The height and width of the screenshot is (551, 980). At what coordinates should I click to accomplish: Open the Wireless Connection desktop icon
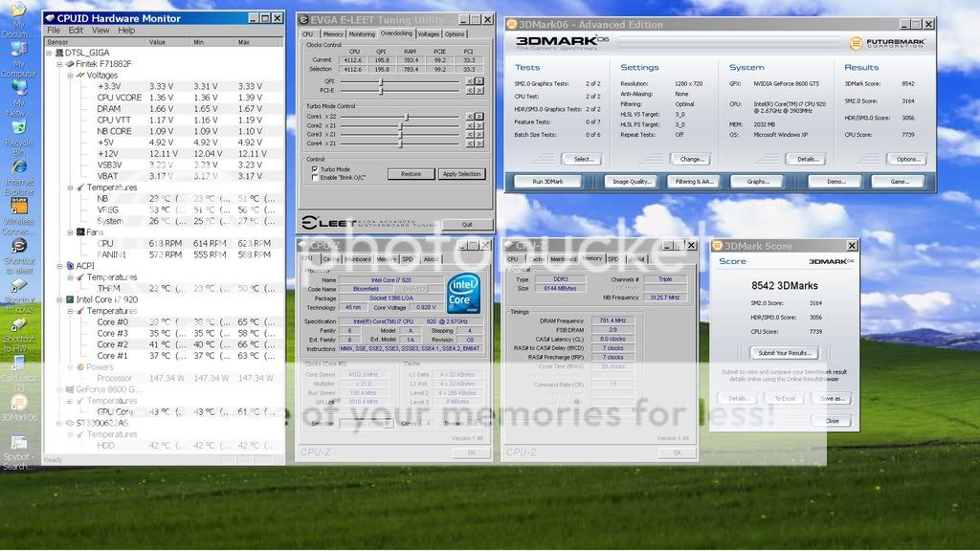click(19, 207)
